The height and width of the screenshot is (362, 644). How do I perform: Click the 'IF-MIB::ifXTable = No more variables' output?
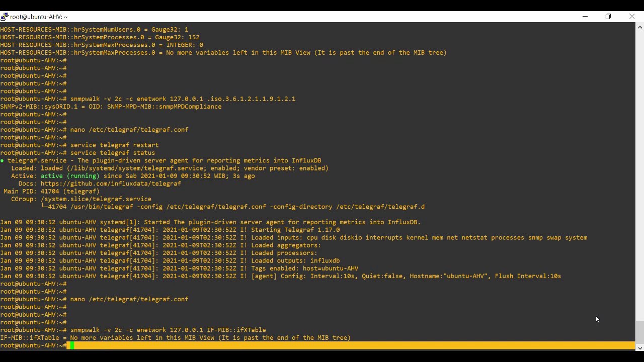[175, 338]
